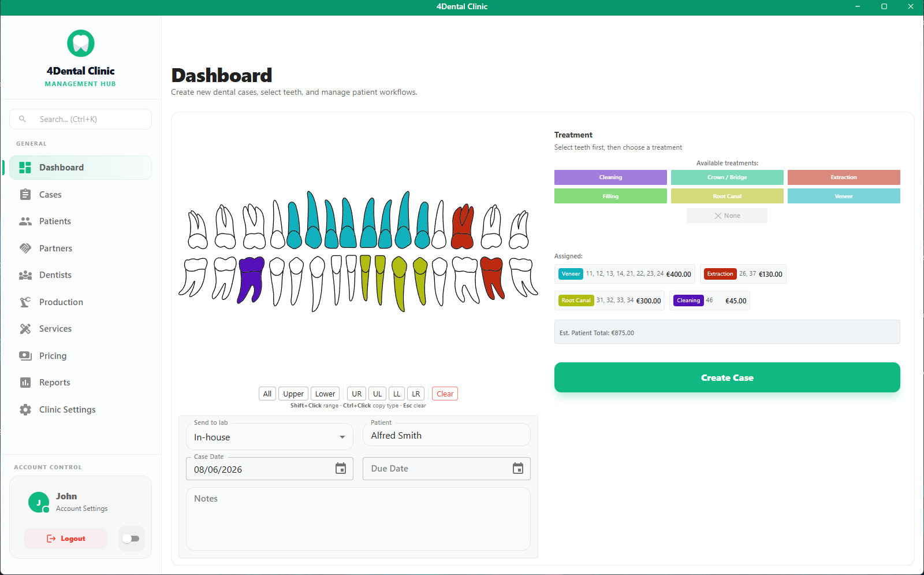Click the Partners handshake icon
924x575 pixels.
click(25, 248)
